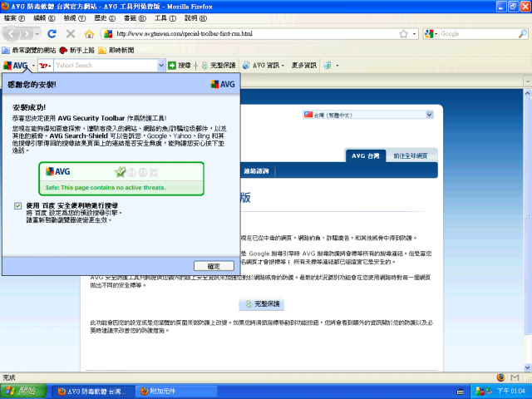Click the 完整保護 button on the web page

click(x=262, y=303)
